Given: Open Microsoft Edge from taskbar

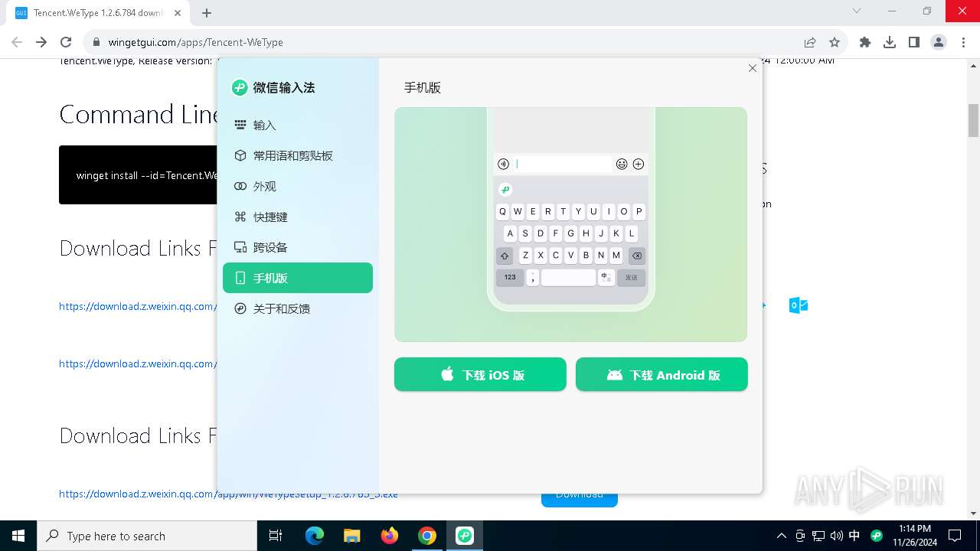Looking at the screenshot, I should click(315, 536).
